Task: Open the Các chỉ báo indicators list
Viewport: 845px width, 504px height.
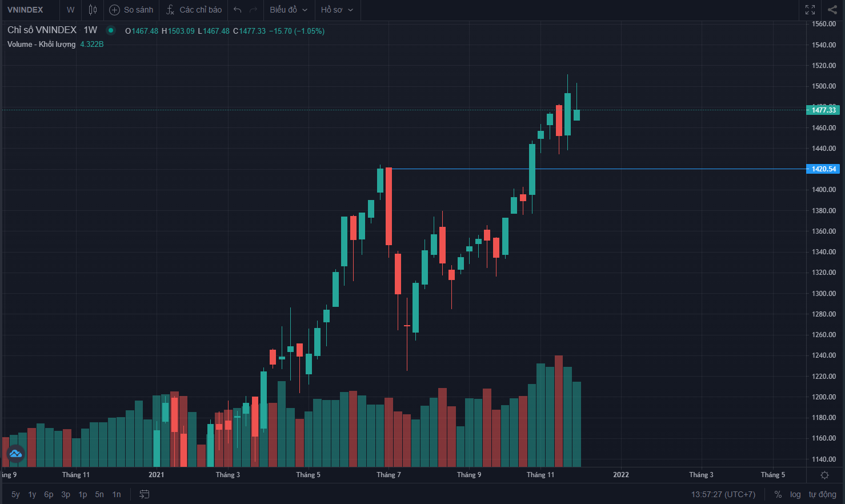Action: point(194,10)
